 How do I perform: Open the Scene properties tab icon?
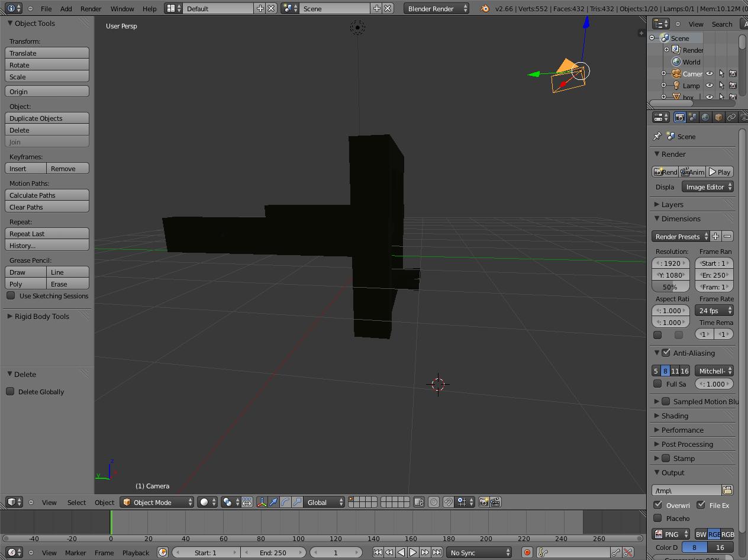coord(692,117)
